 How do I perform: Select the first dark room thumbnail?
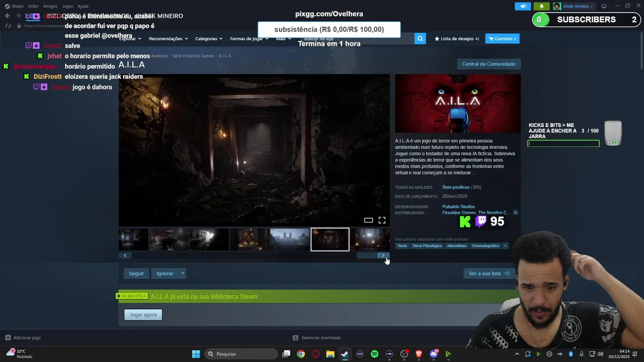pyautogui.click(x=133, y=239)
